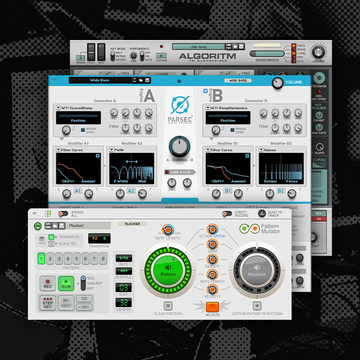Select pattern 8 button
The image size is (360, 360).
(103, 258)
